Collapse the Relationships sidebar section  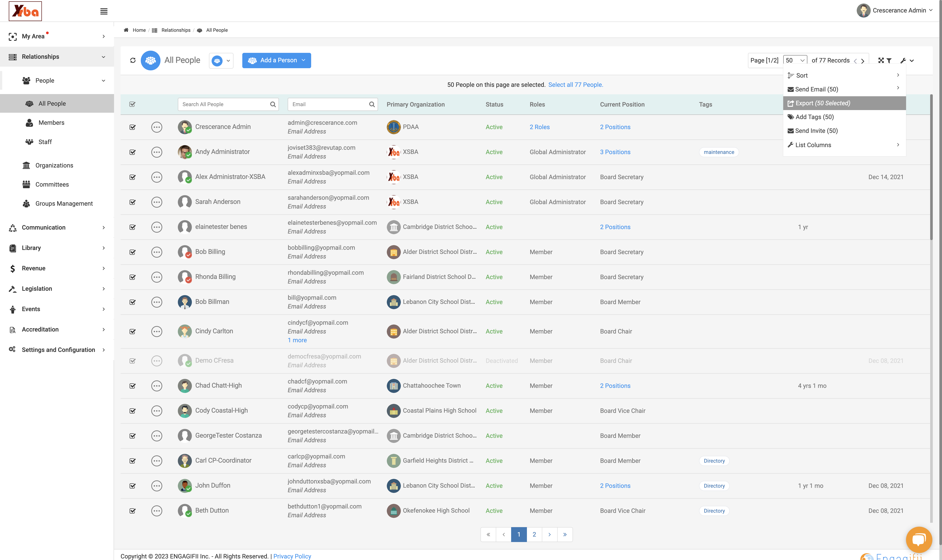coord(57,57)
